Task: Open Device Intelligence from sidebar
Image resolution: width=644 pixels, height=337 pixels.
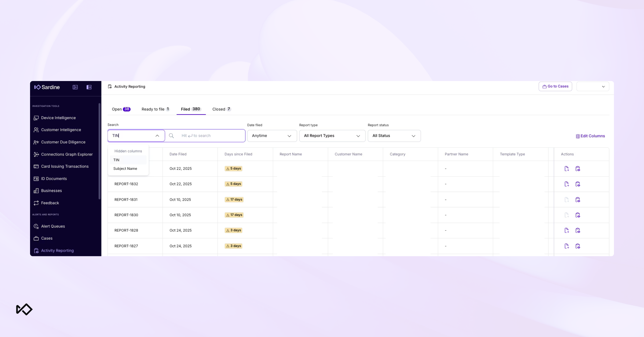Action: point(58,118)
